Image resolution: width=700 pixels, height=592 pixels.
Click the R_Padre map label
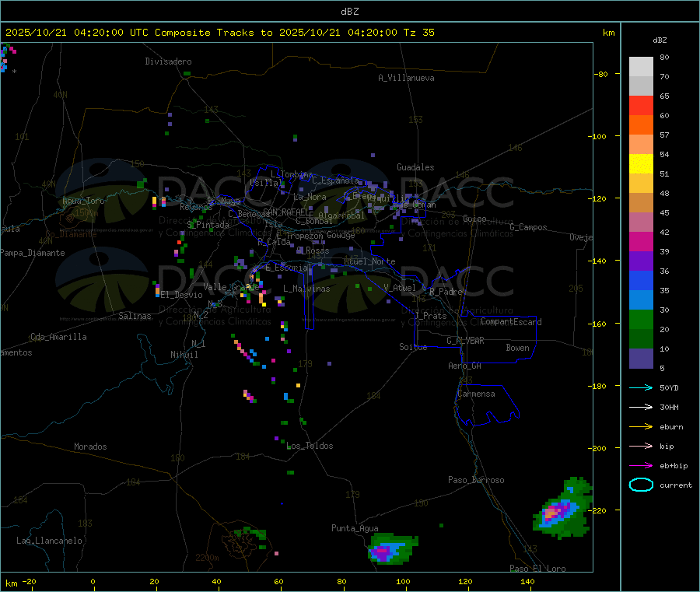[x=446, y=292]
